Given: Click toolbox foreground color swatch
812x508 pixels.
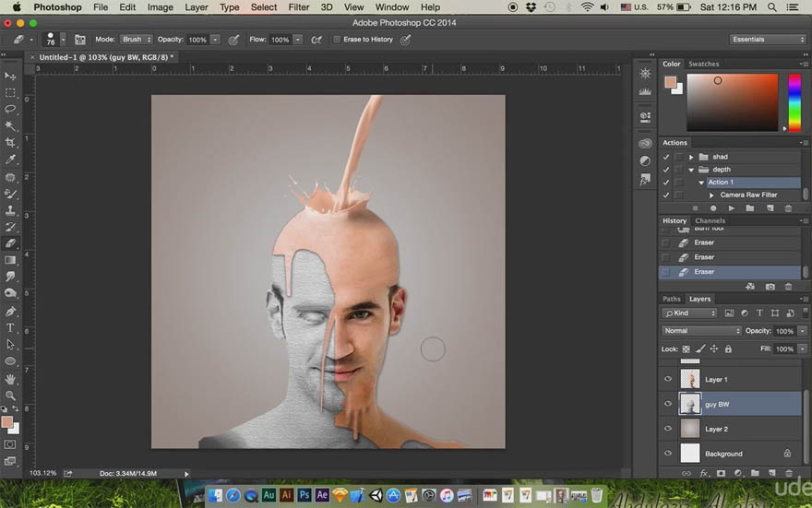Looking at the screenshot, I should point(6,422).
